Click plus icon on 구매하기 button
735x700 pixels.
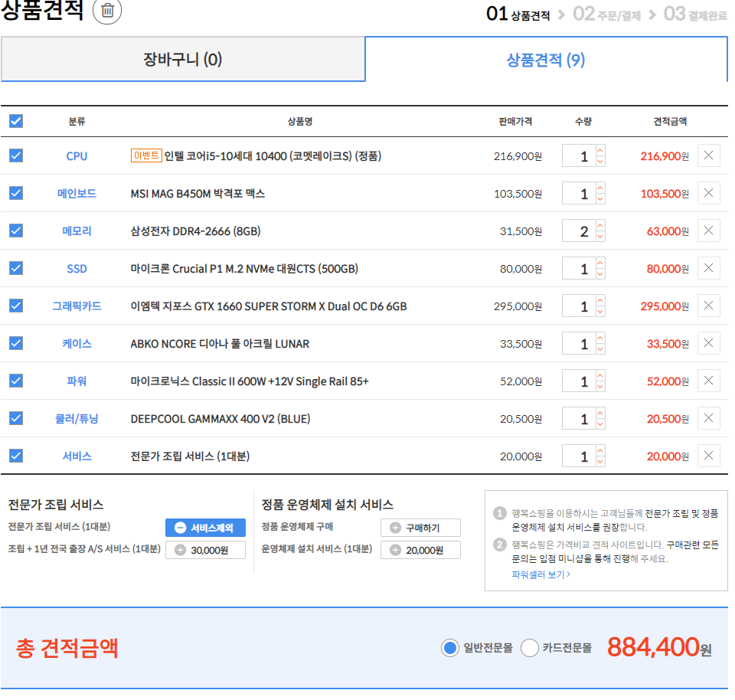coord(395,528)
